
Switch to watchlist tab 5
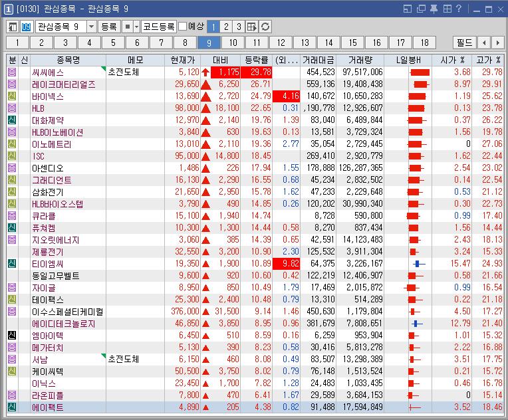point(113,43)
